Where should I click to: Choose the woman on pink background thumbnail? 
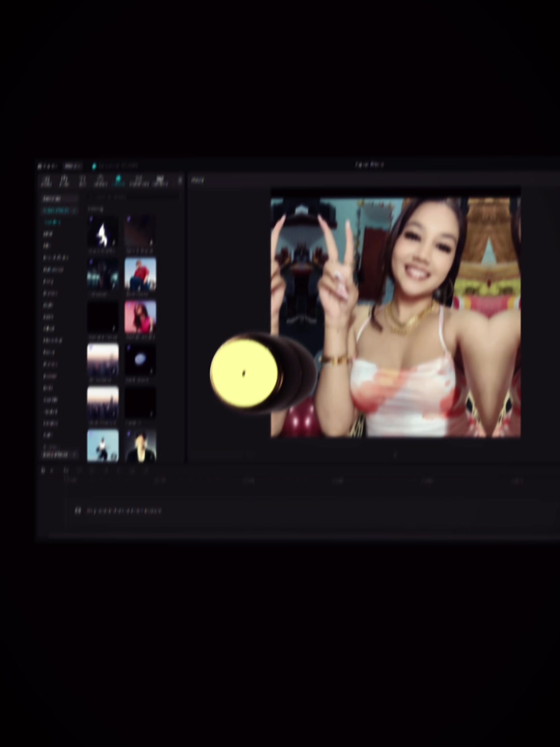coord(140,317)
